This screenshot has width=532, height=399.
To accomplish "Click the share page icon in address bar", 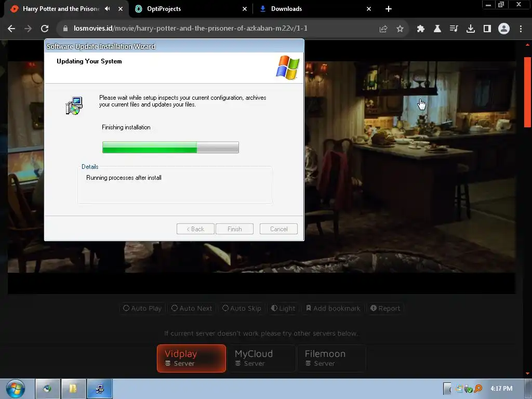I will tap(383, 29).
